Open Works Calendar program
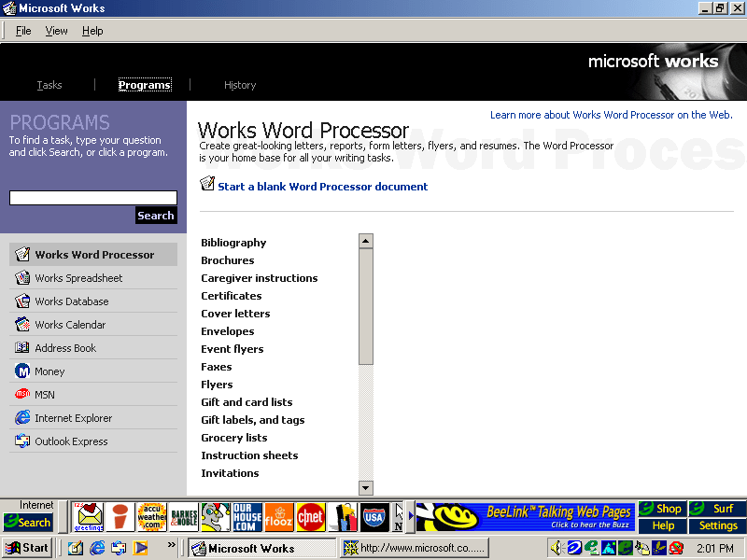Viewport: 747px width, 560px height. [x=70, y=325]
